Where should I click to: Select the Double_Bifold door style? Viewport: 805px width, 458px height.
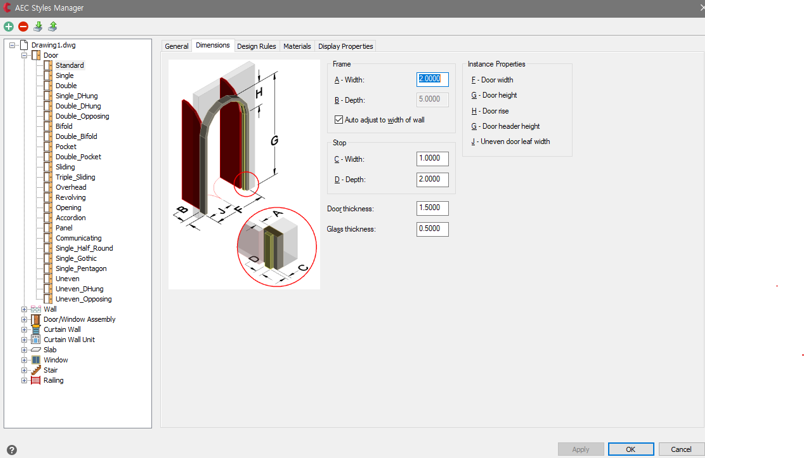[x=76, y=136]
